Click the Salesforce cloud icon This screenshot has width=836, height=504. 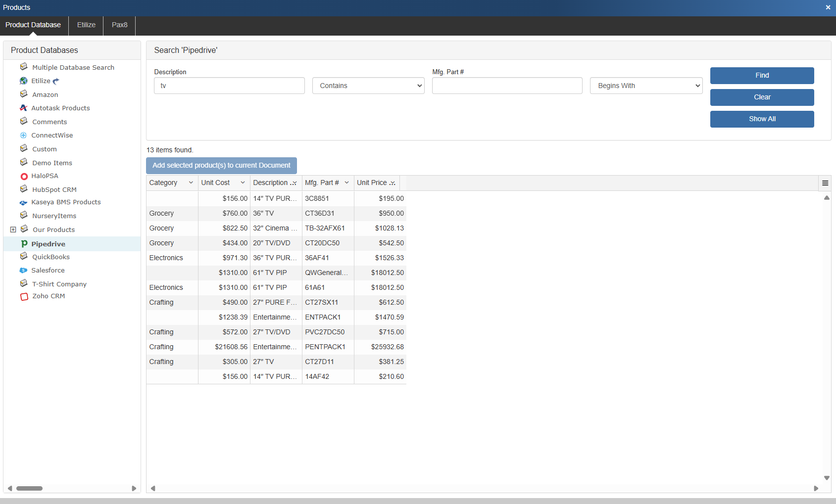pos(23,271)
